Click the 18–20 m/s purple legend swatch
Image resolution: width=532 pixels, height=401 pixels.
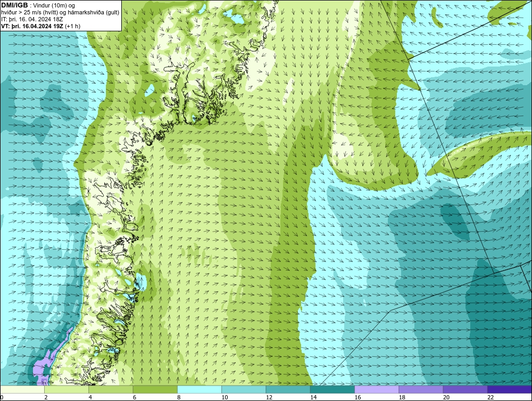click(421, 389)
